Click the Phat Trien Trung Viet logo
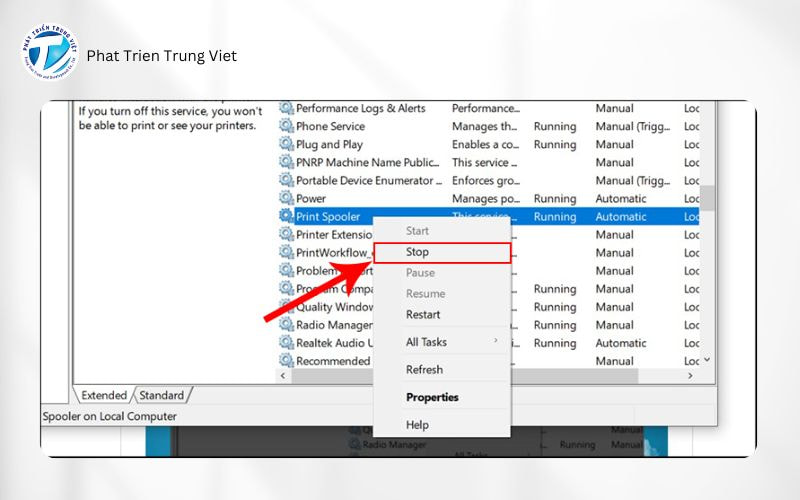The height and width of the screenshot is (500, 800). 49,56
